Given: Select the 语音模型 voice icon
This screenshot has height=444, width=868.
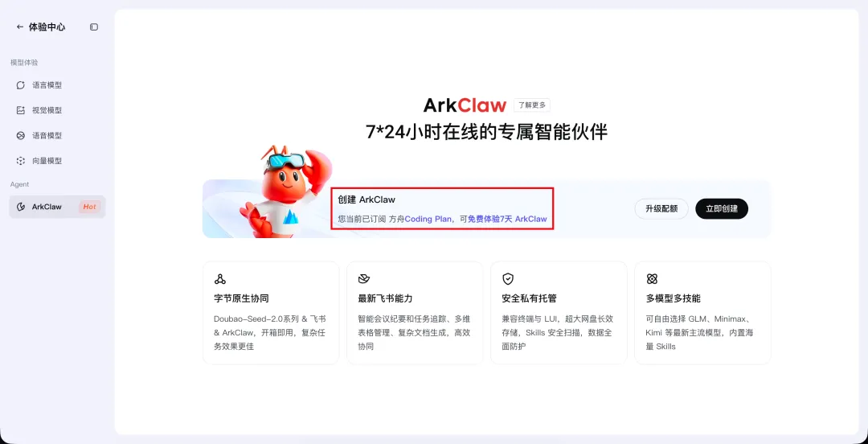Looking at the screenshot, I should 20,135.
